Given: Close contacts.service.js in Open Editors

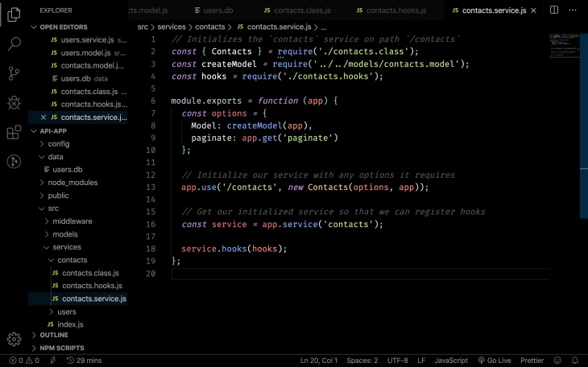Looking at the screenshot, I should tap(43, 118).
